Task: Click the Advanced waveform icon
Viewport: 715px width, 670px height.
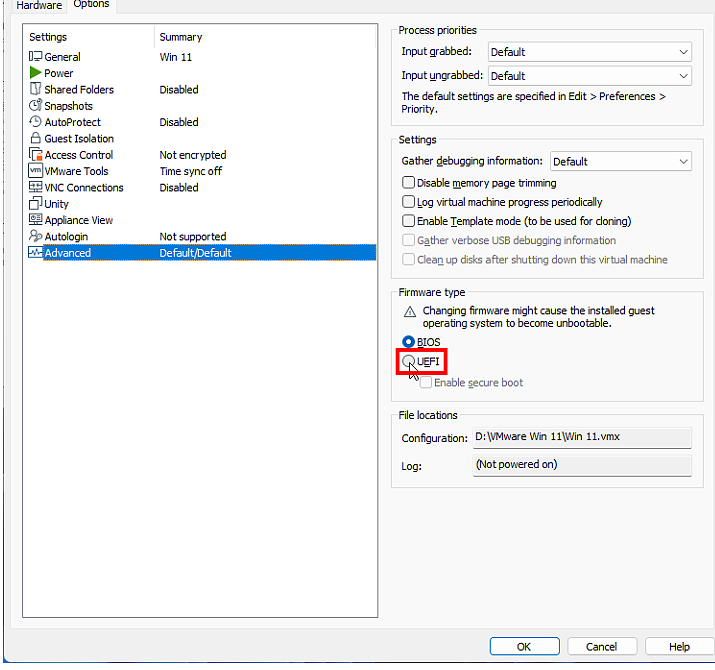Action: [x=35, y=252]
